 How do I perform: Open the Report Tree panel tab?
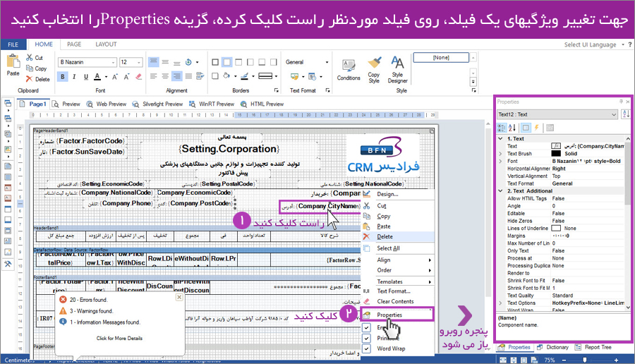[593, 347]
